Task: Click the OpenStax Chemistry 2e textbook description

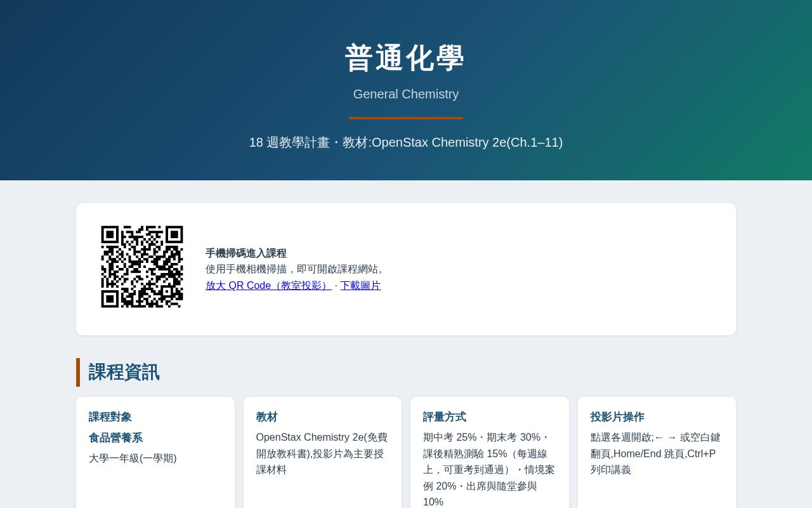Action: [x=322, y=454]
